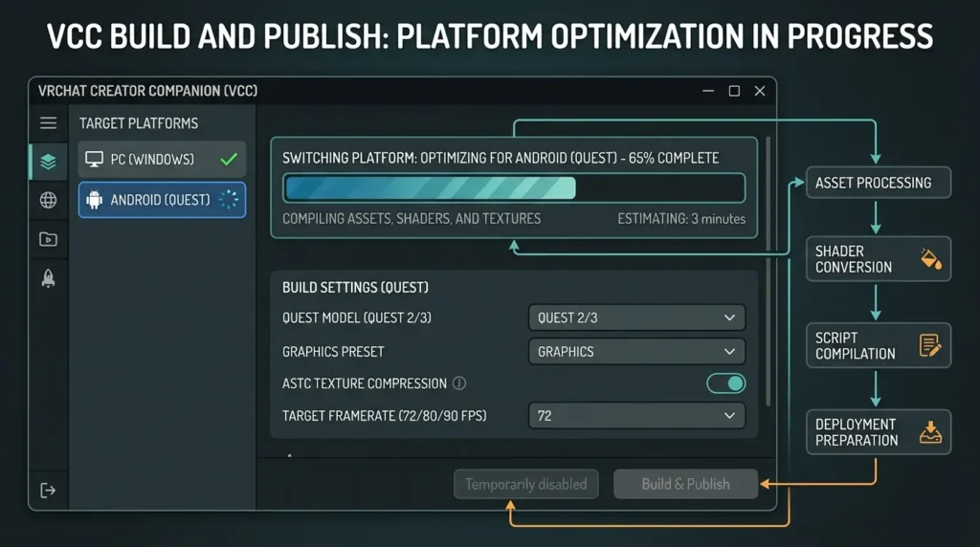The width and height of the screenshot is (980, 547).
Task: Click the Script Compilation step box
Action: coord(879,344)
